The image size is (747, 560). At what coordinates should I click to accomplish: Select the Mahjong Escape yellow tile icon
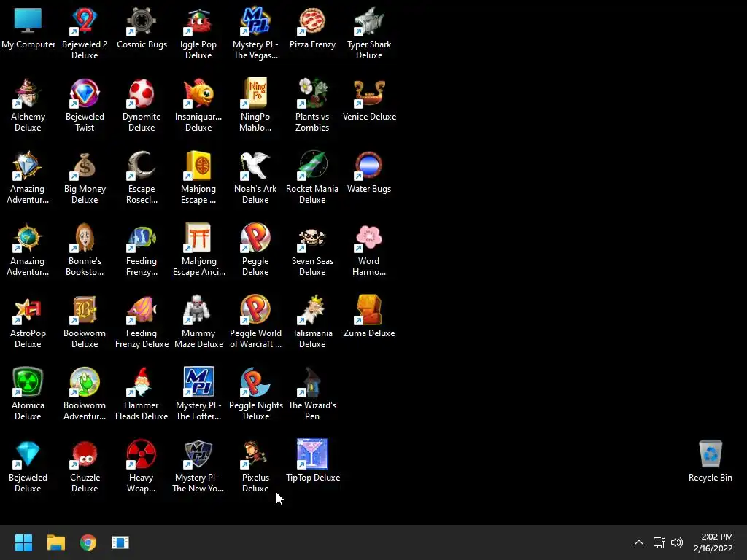198,166
